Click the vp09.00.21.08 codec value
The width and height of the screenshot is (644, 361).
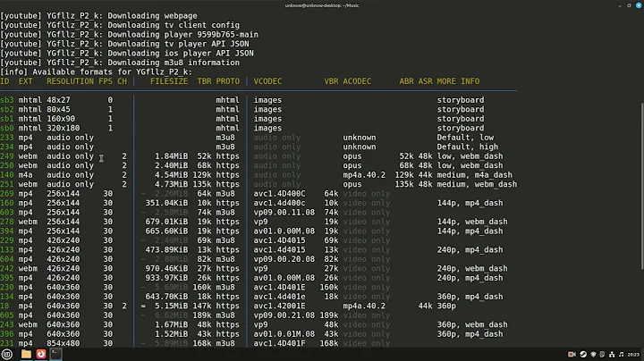pos(284,315)
